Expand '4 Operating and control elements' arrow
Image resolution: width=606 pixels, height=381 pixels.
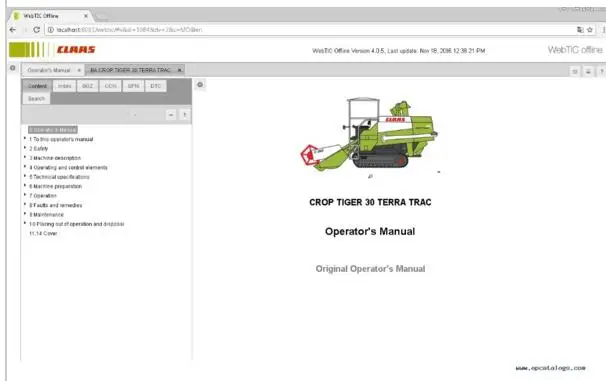tap(25, 167)
